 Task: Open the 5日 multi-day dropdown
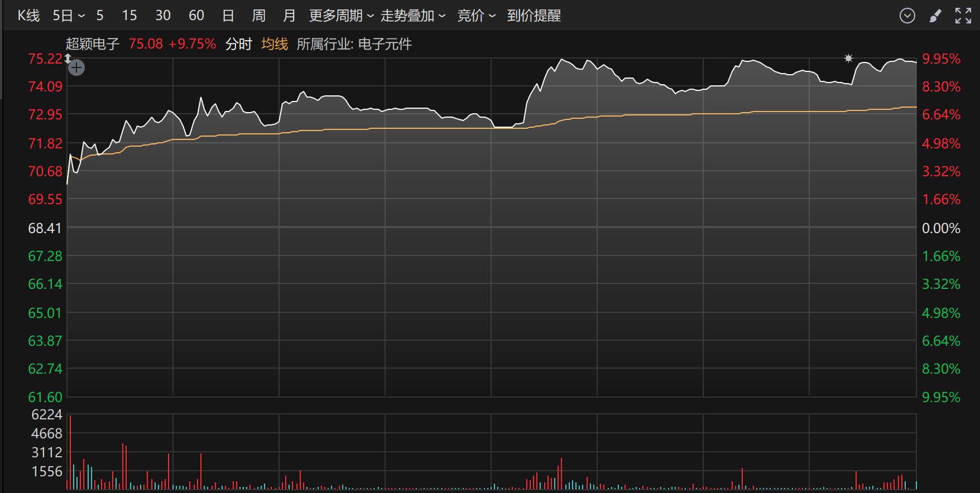click(69, 16)
